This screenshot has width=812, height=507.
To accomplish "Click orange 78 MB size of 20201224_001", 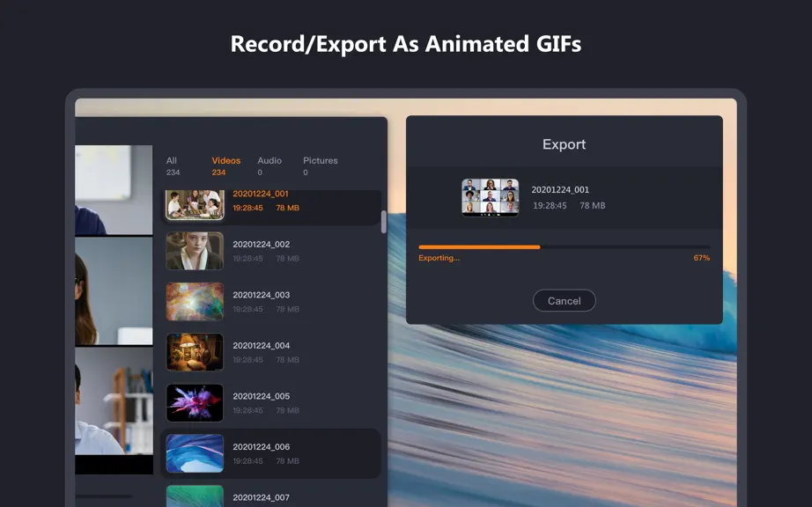I will pyautogui.click(x=287, y=208).
